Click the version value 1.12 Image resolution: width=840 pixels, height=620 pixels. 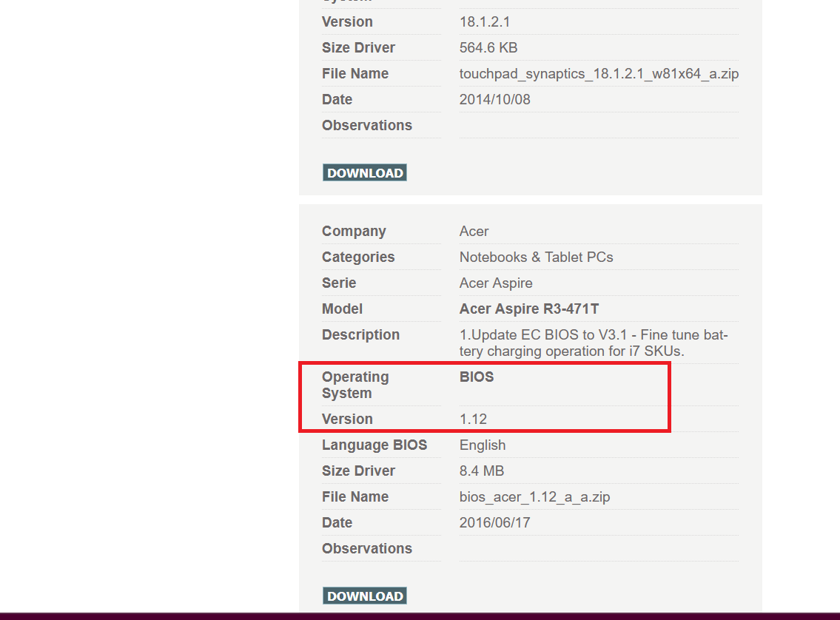click(473, 419)
